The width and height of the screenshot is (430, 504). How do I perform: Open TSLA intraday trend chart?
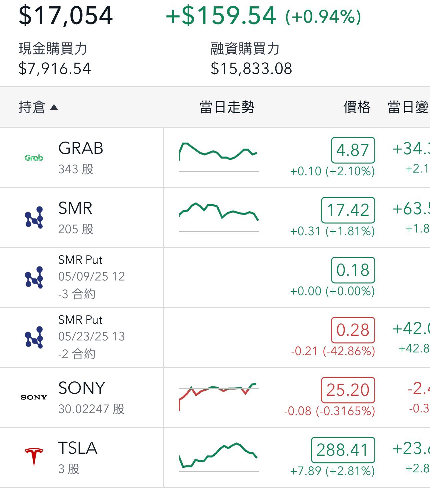coord(219,456)
